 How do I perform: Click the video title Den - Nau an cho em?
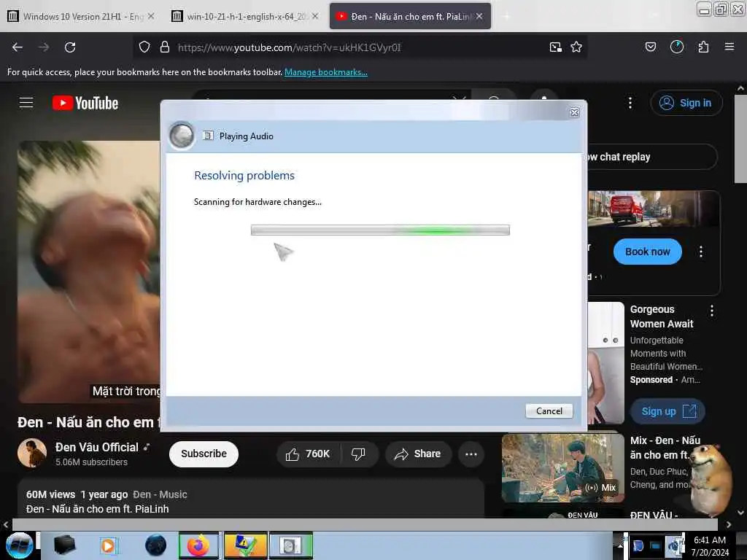pyautogui.click(x=88, y=422)
